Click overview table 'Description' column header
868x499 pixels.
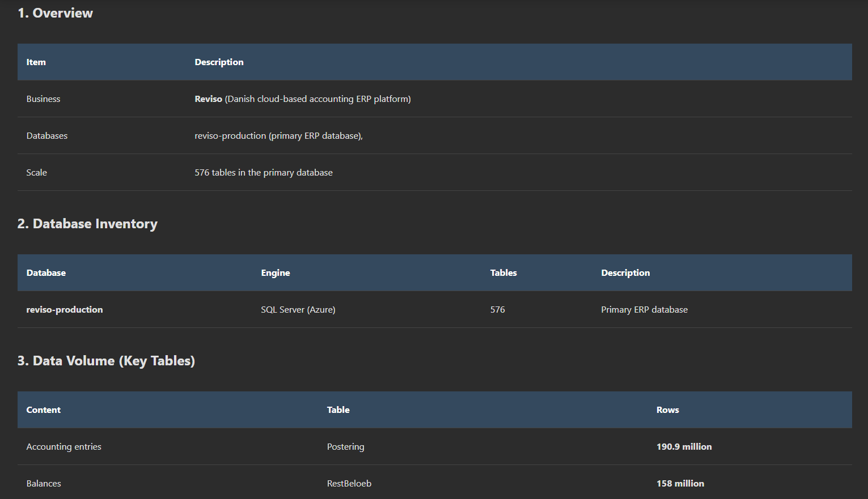click(x=219, y=62)
